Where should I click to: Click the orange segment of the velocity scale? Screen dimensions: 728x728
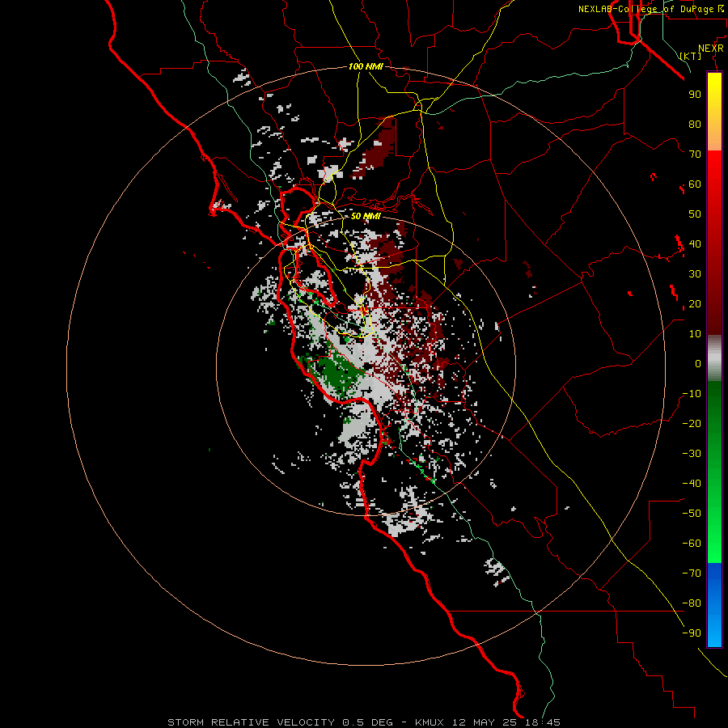(714, 137)
